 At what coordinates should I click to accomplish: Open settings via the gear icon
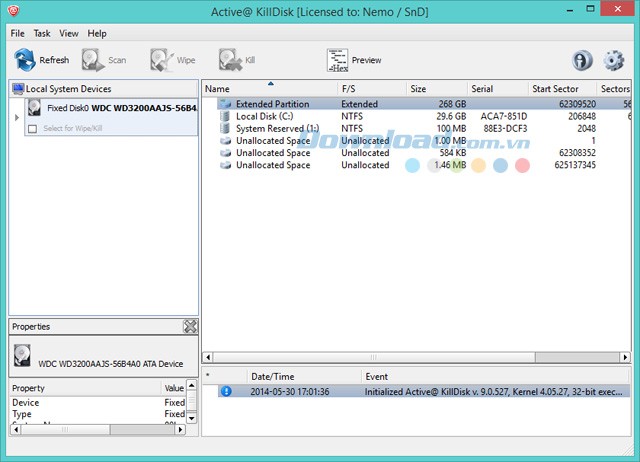point(613,60)
